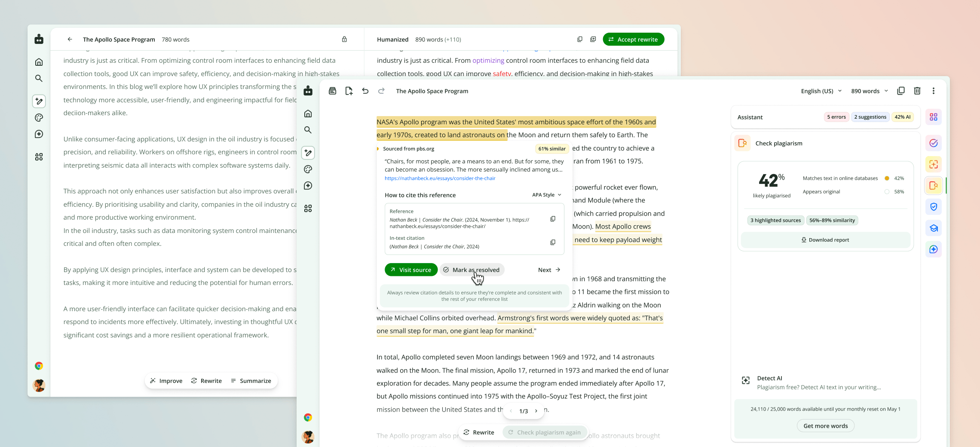Copy the Reference citation text

(x=553, y=219)
